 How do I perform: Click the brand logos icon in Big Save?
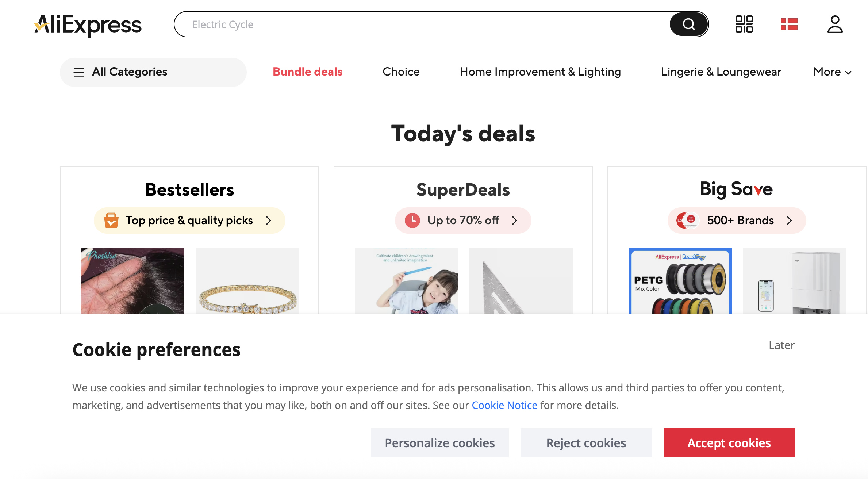(687, 221)
